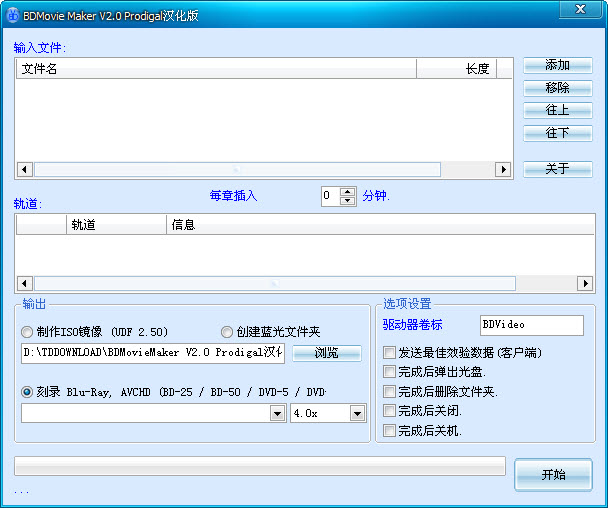The width and height of the screenshot is (608, 508).
Task: Open the 4.0x burn speed dropdown
Action: (x=357, y=413)
